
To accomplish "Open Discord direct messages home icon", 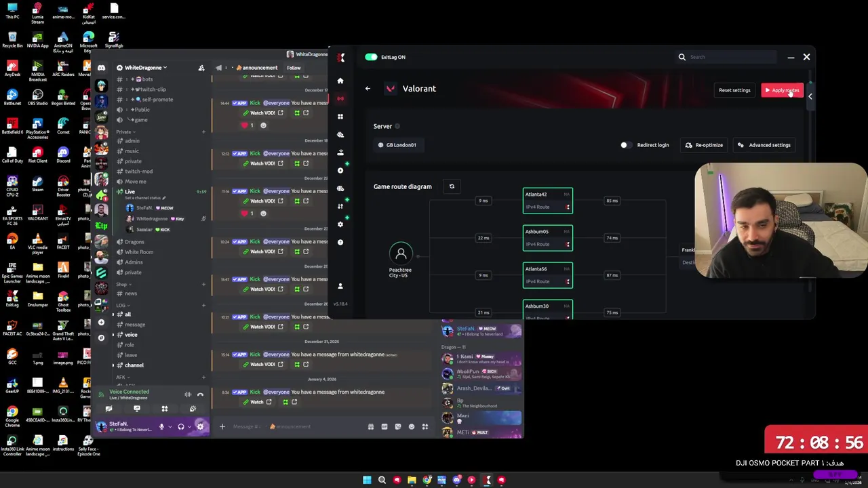I will point(101,68).
